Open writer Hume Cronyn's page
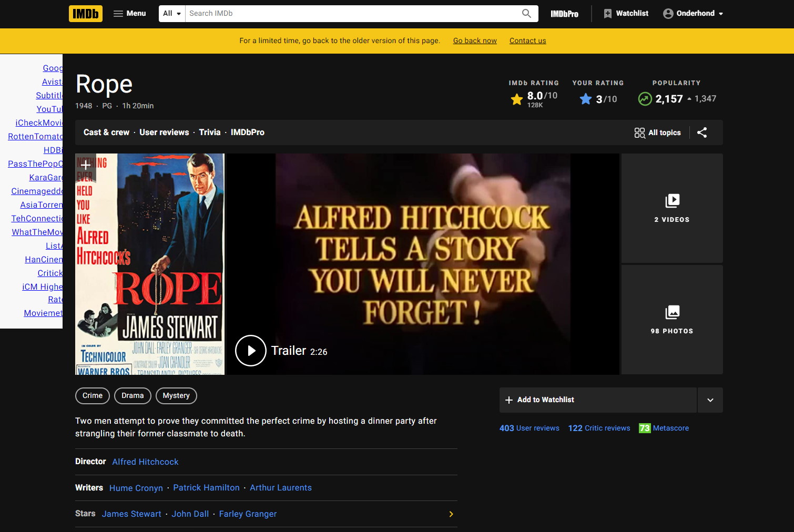 click(x=136, y=488)
